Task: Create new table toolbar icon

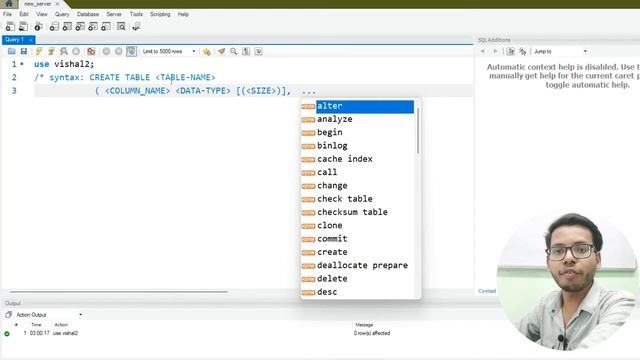Action: [x=67, y=27]
